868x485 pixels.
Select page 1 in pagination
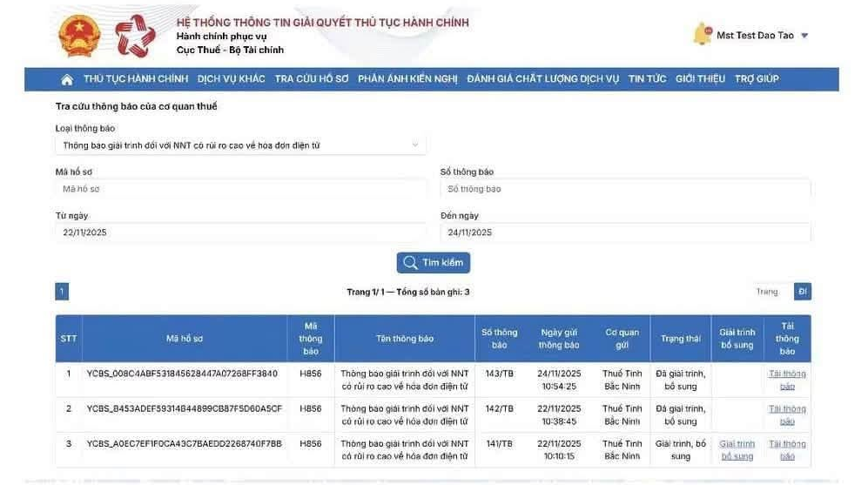[62, 292]
